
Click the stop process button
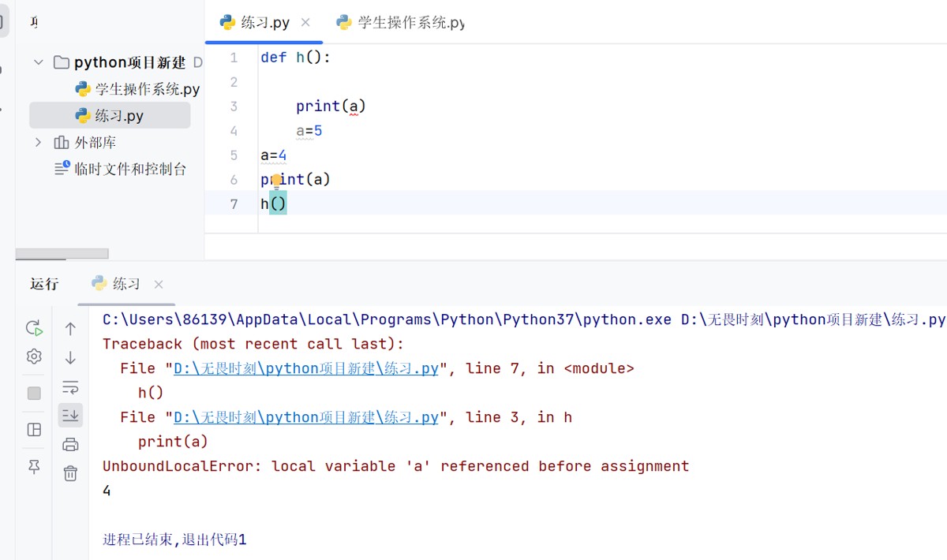pos(34,393)
